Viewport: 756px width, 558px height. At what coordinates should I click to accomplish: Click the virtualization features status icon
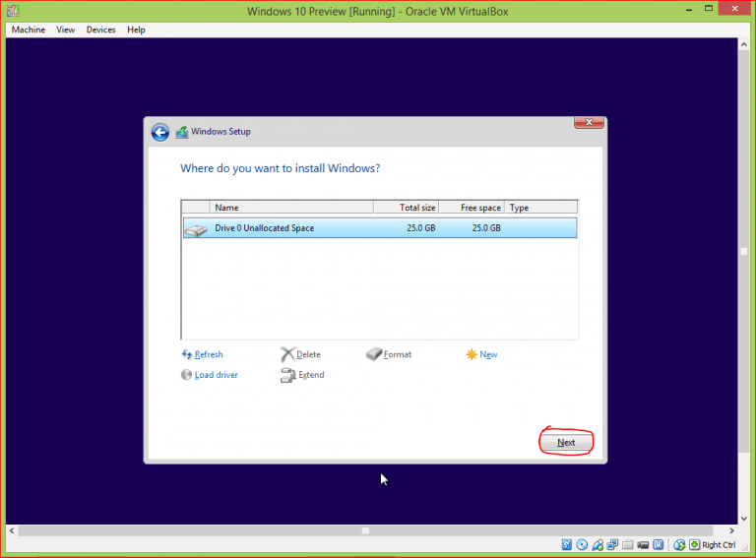tap(659, 545)
